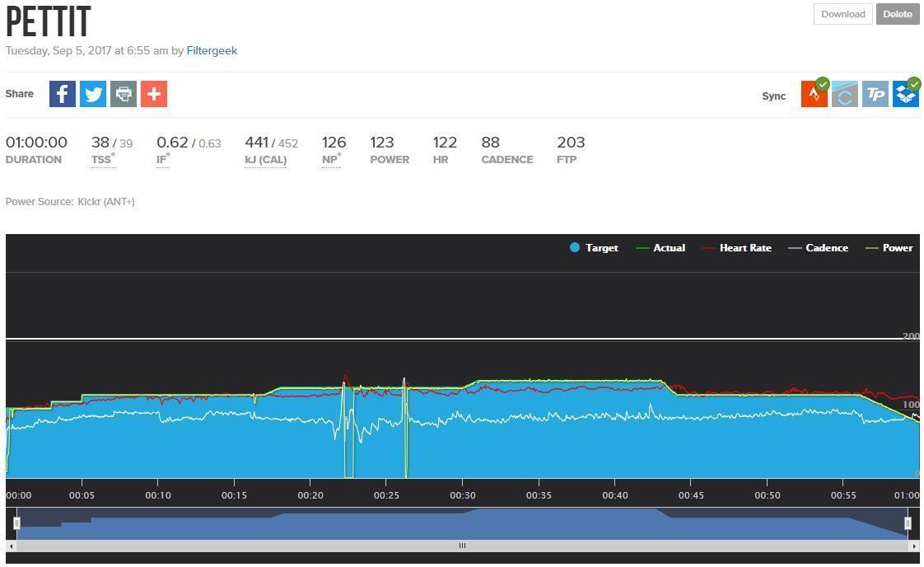The image size is (924, 567).
Task: Click the TSS metric label
Action: point(101,160)
